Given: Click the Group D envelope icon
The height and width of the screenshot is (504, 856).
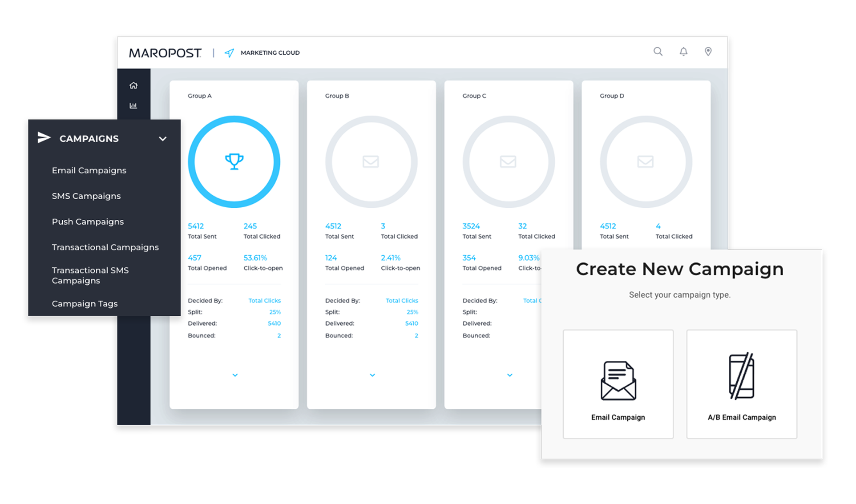Looking at the screenshot, I should [645, 161].
